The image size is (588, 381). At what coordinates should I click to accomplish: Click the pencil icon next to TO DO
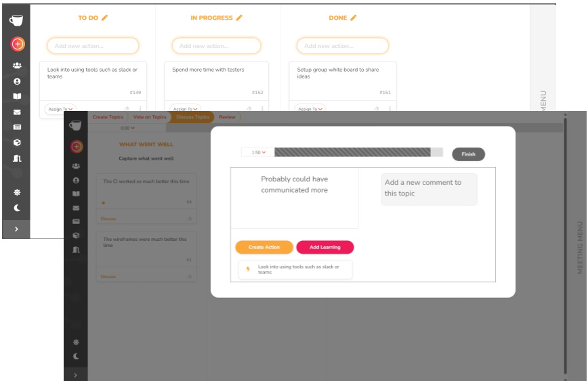[x=104, y=18]
